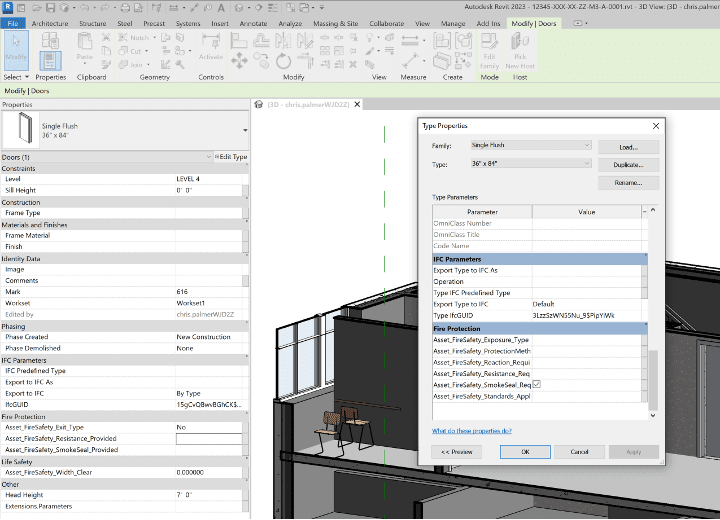This screenshot has height=520, width=720.
Task: Click the door type preview thumbnail
Action: point(19,130)
